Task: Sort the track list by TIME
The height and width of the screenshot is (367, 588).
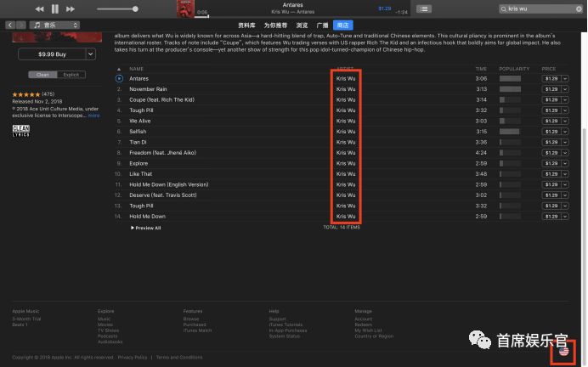Action: (x=481, y=69)
